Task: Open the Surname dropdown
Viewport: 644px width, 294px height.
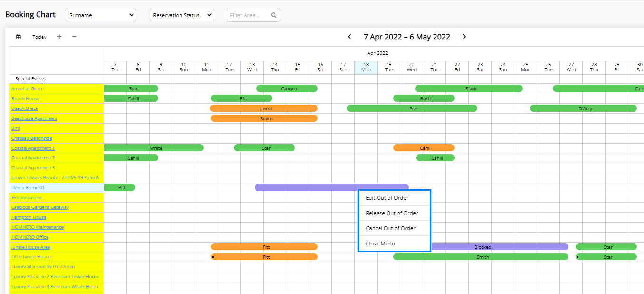Action: click(x=101, y=15)
